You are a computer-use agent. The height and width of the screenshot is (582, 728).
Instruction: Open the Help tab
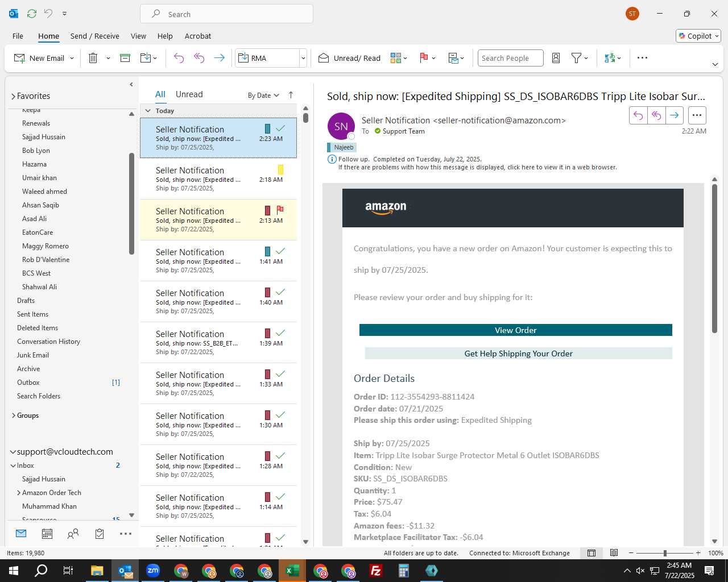[165, 36]
